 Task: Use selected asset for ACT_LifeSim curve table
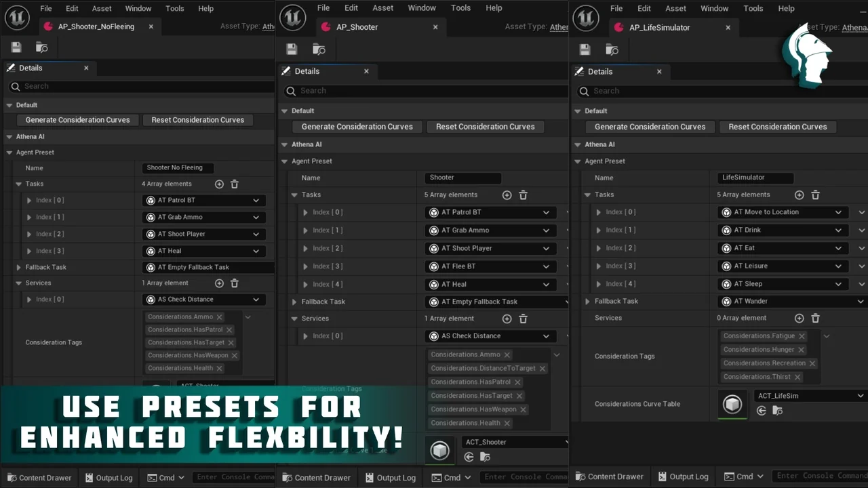762,411
